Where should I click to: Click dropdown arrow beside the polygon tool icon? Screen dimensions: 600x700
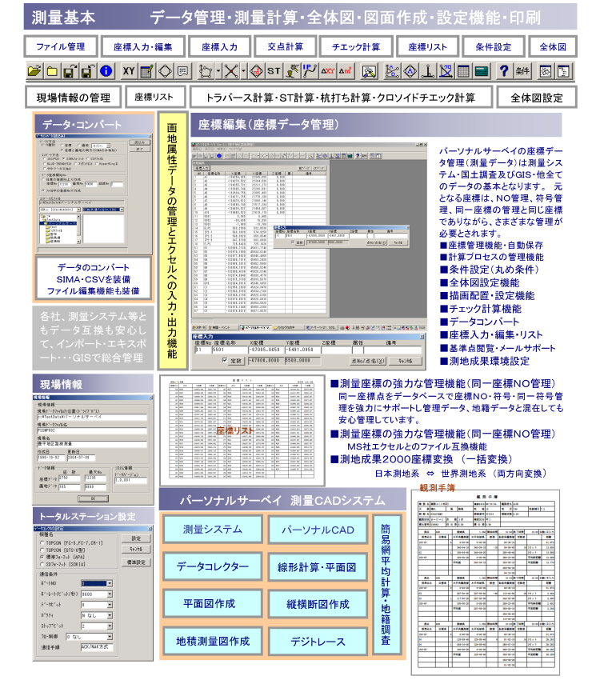[x=218, y=71]
